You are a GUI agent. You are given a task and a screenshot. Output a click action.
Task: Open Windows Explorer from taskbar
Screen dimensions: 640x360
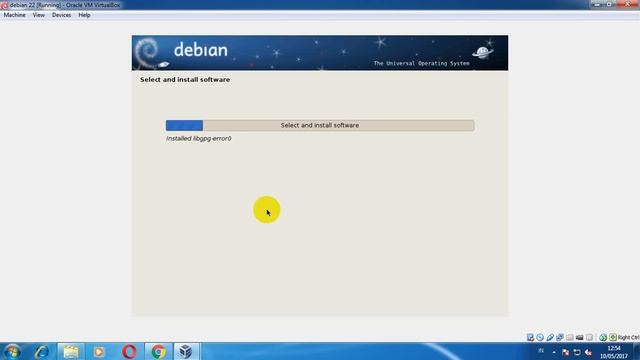[x=71, y=351]
